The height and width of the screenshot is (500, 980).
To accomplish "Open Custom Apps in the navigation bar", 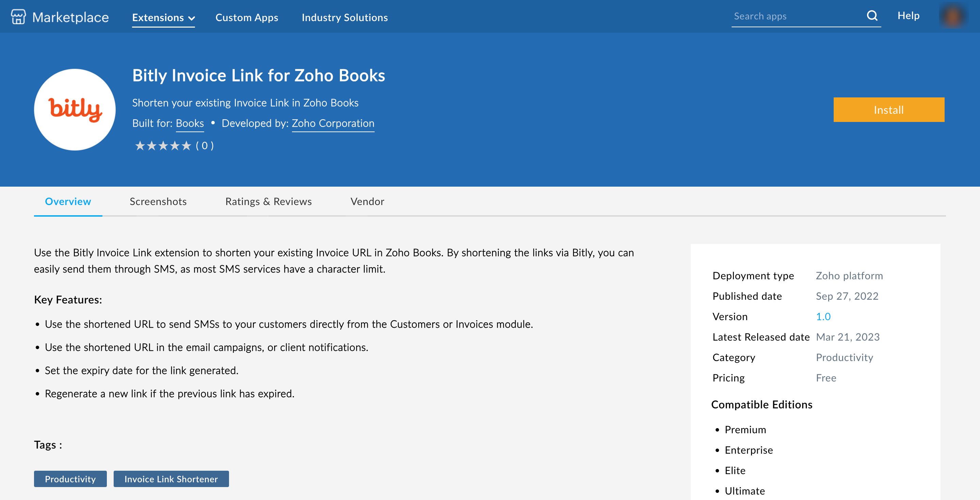I will coord(246,17).
